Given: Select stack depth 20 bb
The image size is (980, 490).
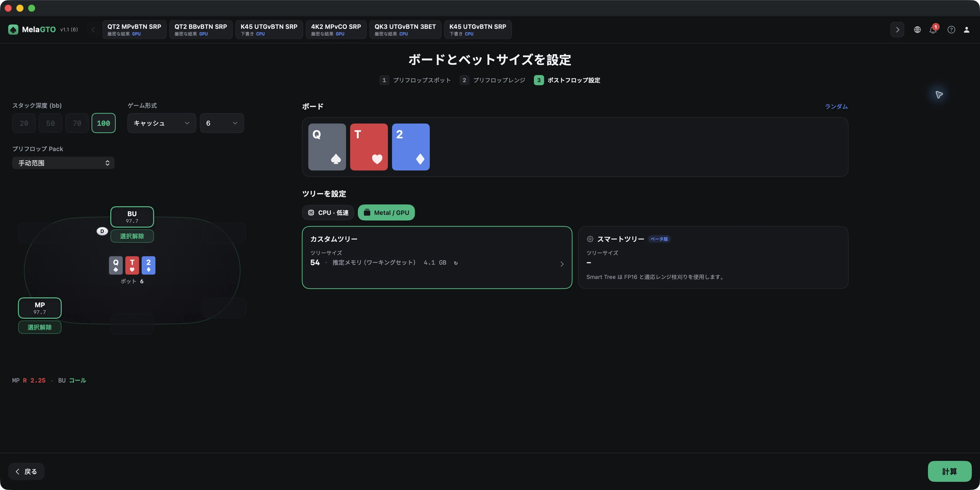Looking at the screenshot, I should click(24, 123).
